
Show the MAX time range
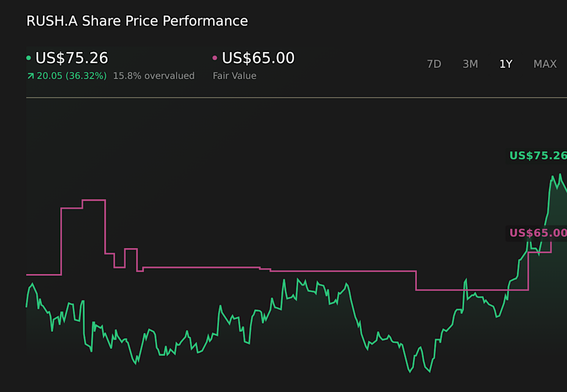pyautogui.click(x=545, y=64)
